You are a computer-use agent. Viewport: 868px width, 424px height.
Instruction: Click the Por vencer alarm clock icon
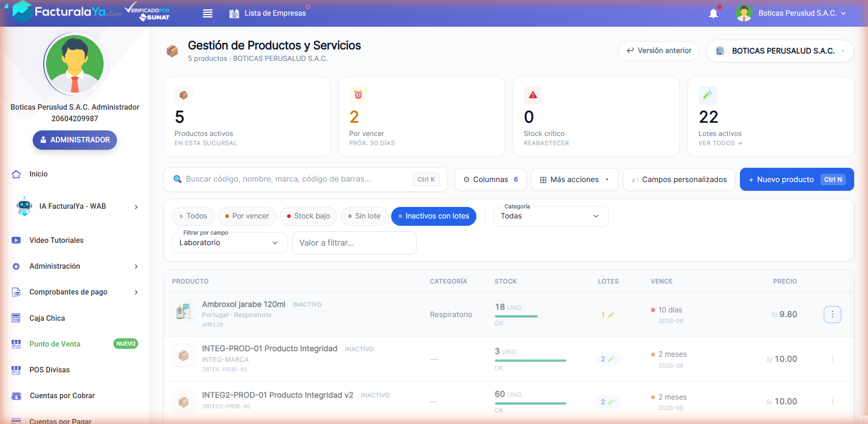[x=358, y=95]
